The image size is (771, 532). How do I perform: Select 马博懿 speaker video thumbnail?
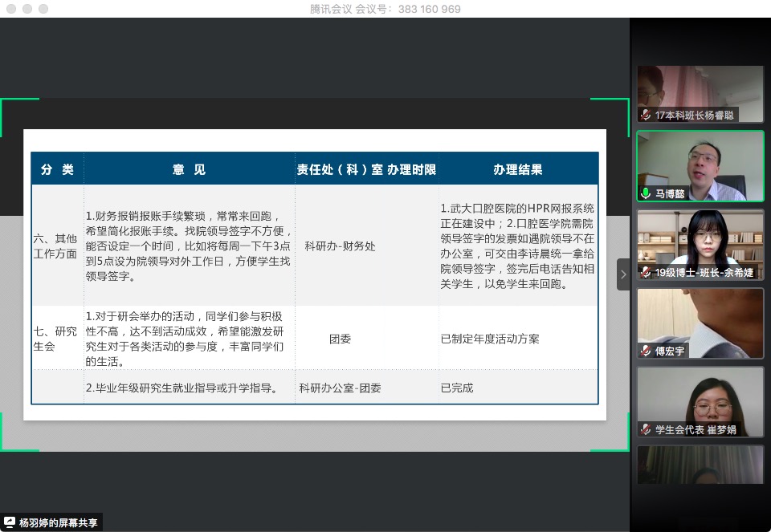[700, 166]
